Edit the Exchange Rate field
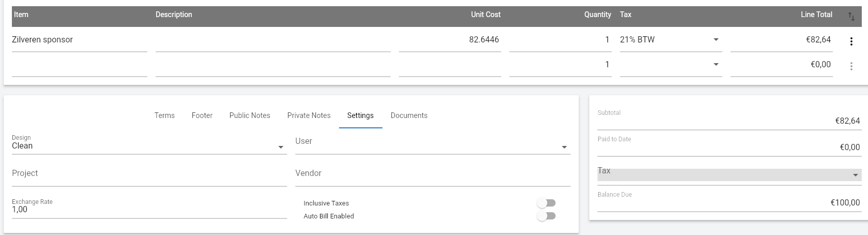This screenshot has height=235, width=868. (149, 207)
